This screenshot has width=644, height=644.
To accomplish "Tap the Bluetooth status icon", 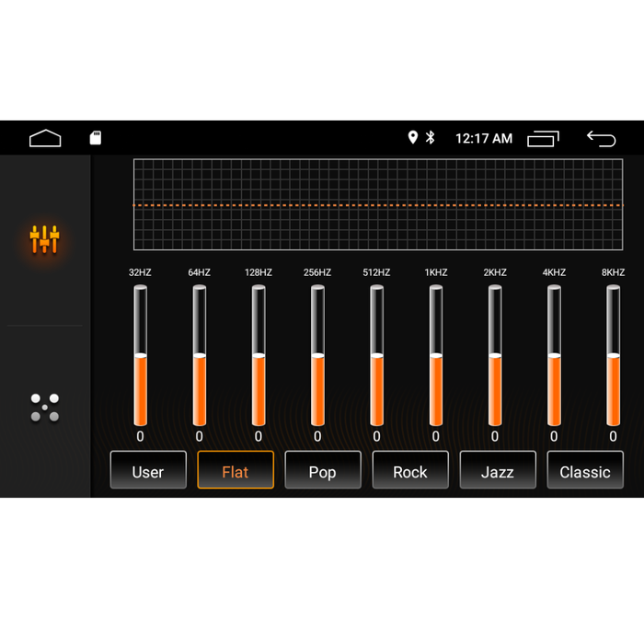I will point(430,138).
